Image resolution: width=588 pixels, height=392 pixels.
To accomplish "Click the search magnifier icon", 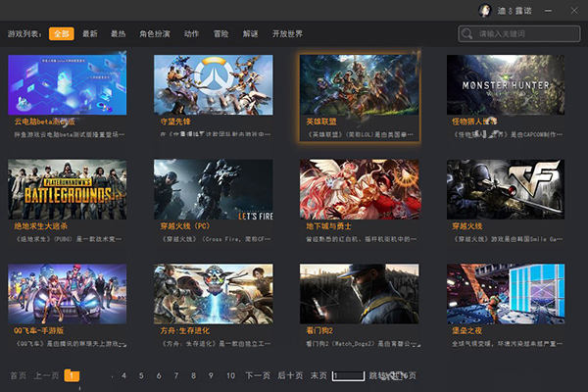I will click(x=466, y=33).
